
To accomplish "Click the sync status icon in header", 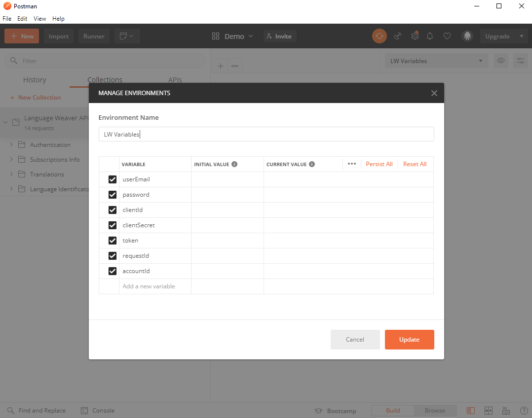I will (380, 36).
